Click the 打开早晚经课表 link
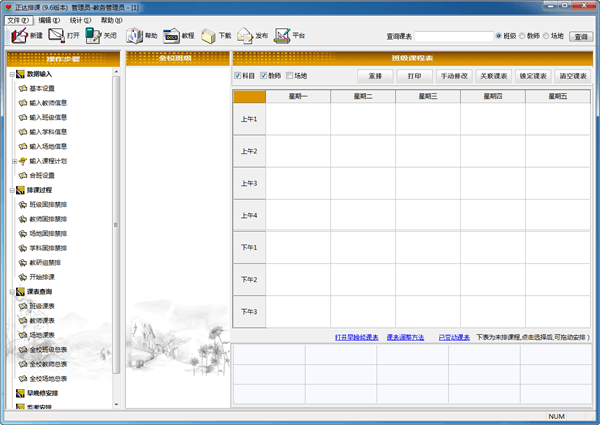Screen dimensions: 600x425 click(357, 337)
